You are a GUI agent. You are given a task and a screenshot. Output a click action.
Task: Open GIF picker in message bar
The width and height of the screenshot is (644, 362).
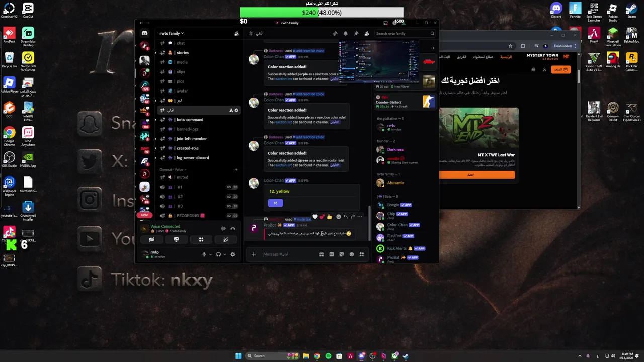332,254
